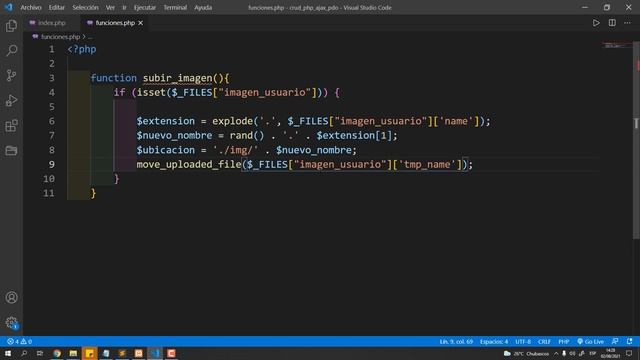This screenshot has width=640, height=360.
Task: Open the errors and warnings problems indicator
Action: (x=19, y=341)
